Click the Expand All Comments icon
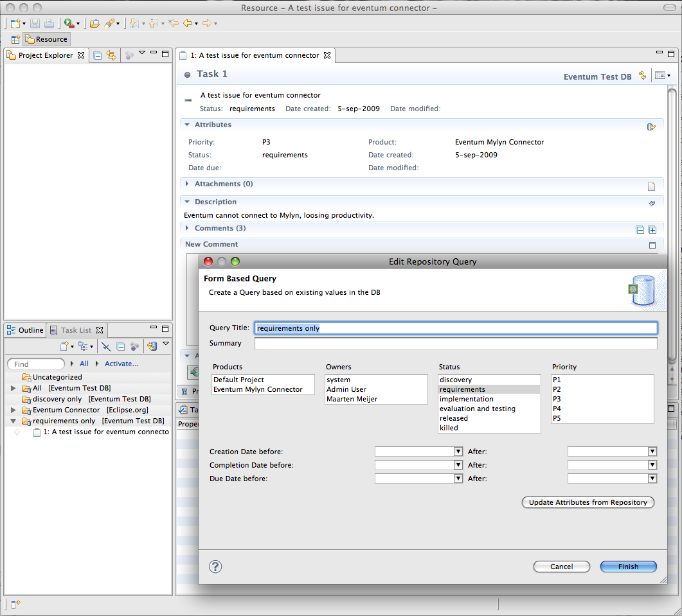The height and width of the screenshot is (616, 682). 653,229
